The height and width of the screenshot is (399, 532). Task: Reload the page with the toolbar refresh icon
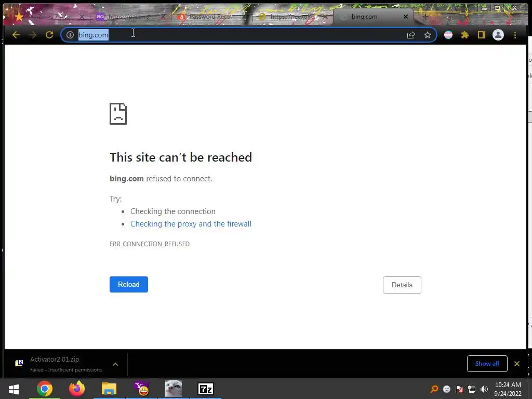pyautogui.click(x=49, y=35)
